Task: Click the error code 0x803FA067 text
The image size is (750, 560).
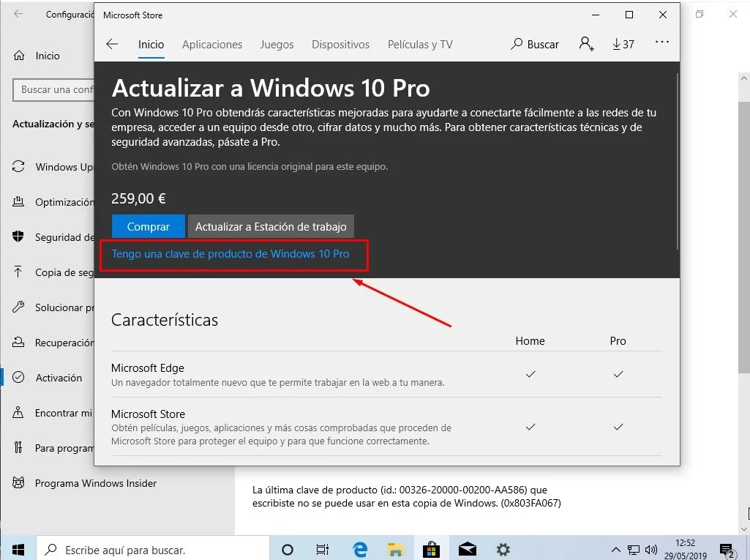Action: [x=531, y=503]
